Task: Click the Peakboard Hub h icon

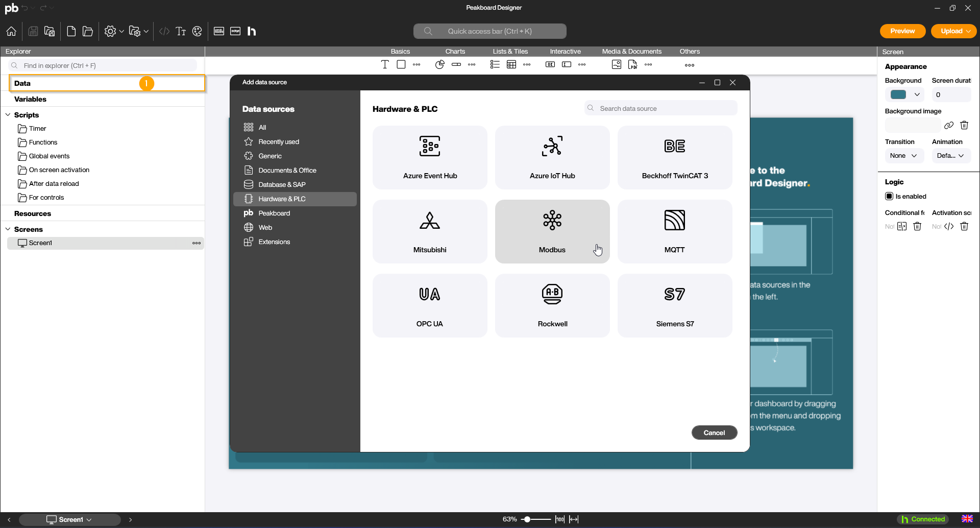Action: coord(252,31)
